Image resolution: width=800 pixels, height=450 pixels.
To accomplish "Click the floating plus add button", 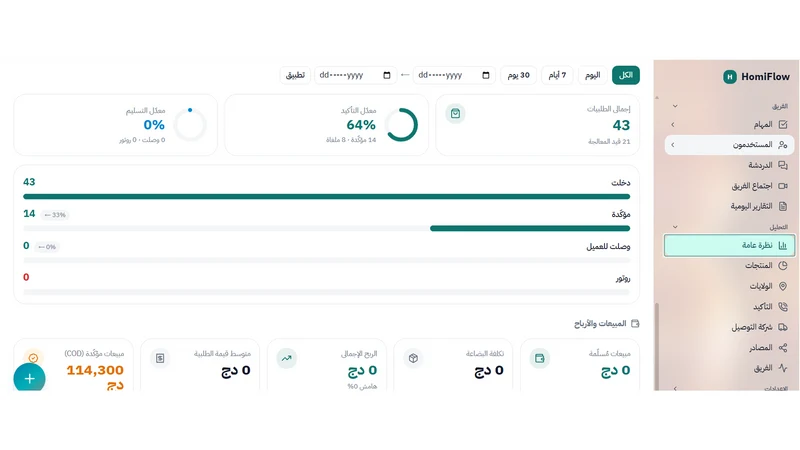I will 30,378.
